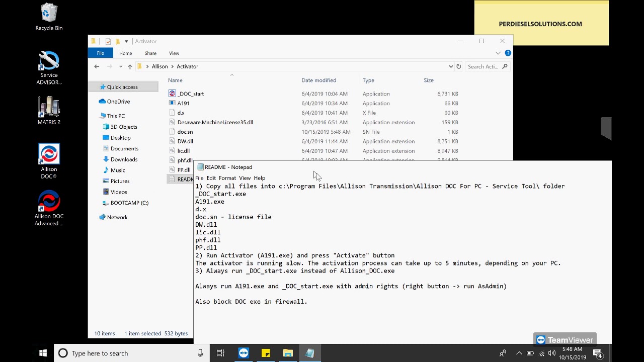Refresh the Activator folder view
The image size is (644, 362).
pyautogui.click(x=458, y=66)
